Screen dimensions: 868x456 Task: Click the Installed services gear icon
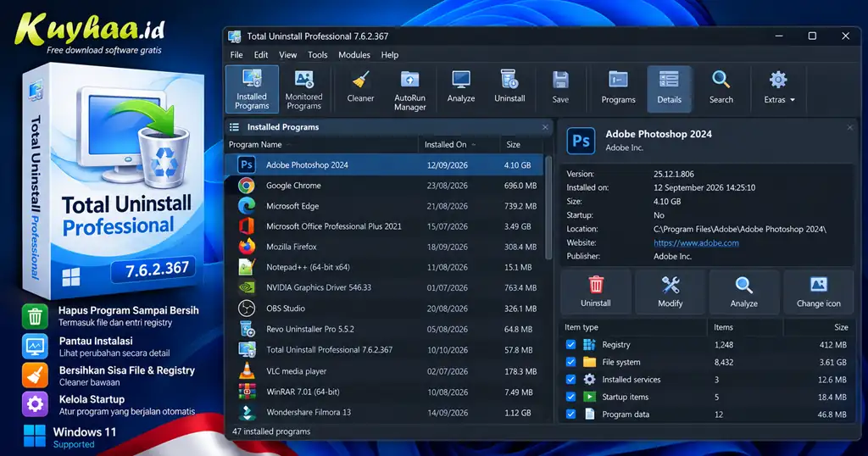pyautogui.click(x=590, y=379)
